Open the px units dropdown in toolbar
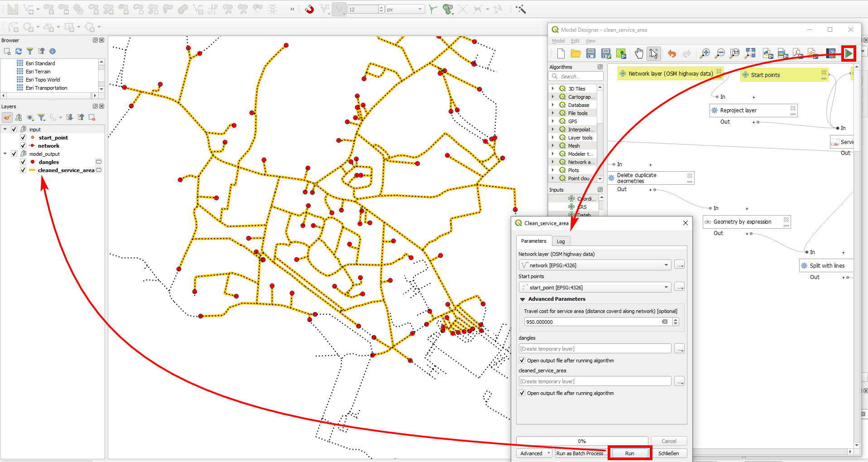Image resolution: width=868 pixels, height=462 pixels. 405,9
